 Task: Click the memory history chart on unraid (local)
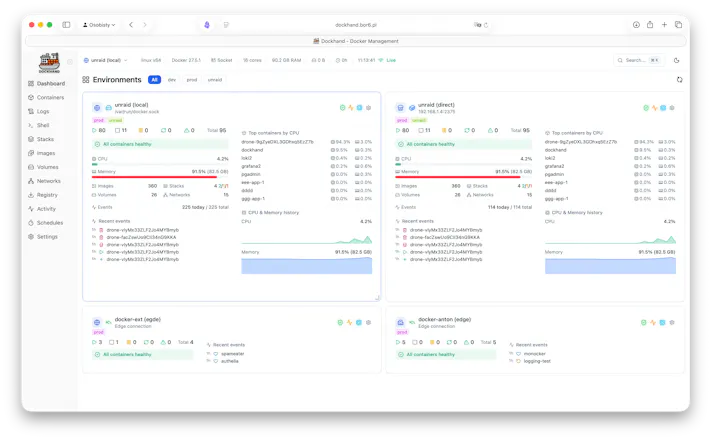click(x=307, y=265)
